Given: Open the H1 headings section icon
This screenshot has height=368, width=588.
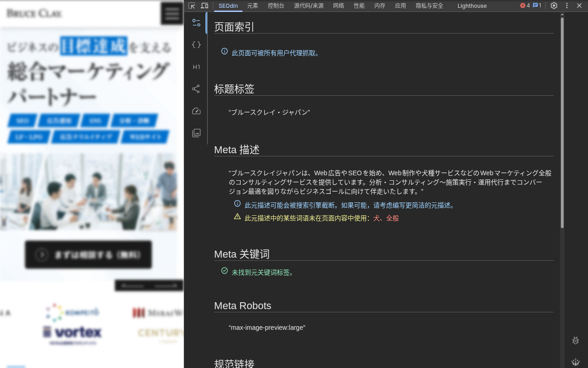Looking at the screenshot, I should [x=196, y=67].
